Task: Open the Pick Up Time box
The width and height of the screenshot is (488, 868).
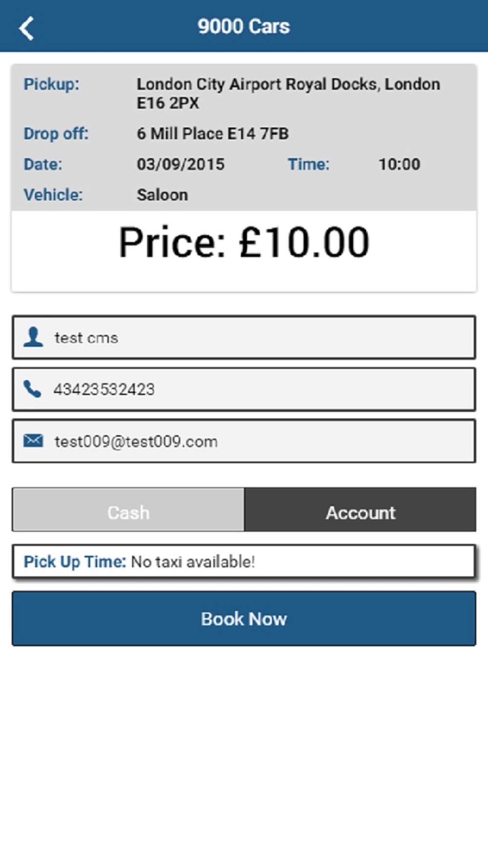Action: [x=244, y=561]
